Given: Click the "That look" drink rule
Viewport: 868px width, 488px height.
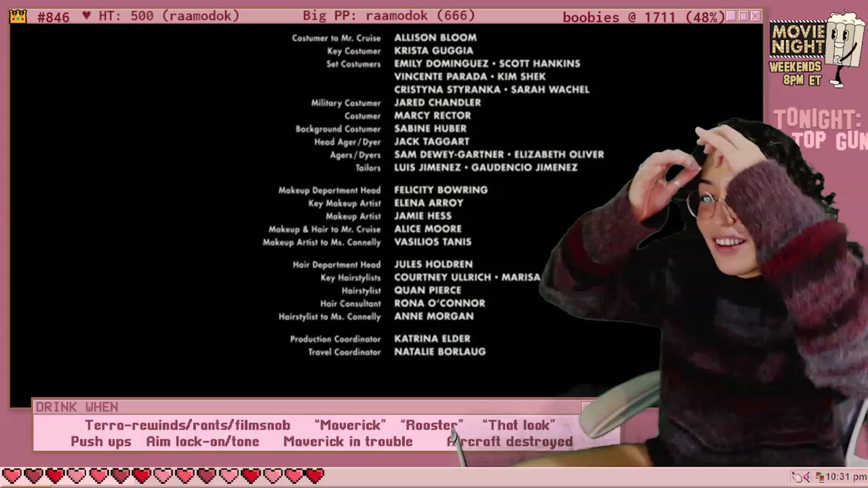Looking at the screenshot, I should click(x=519, y=425).
